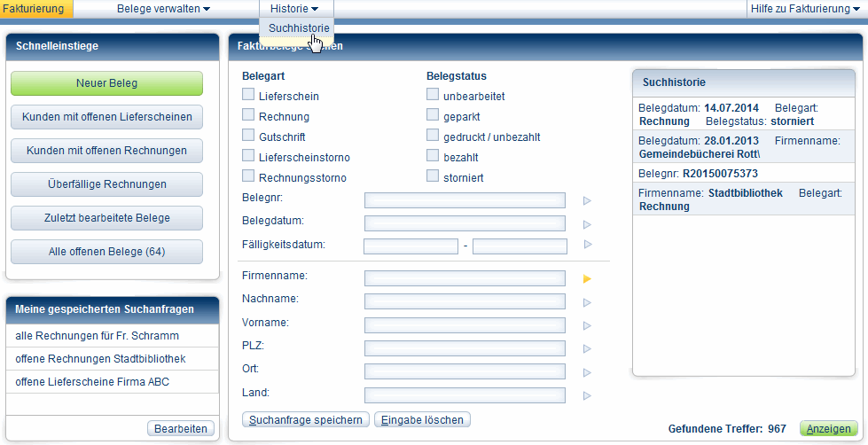Check the bezahlt status checkbox
This screenshot has width=868, height=445.
point(433,156)
